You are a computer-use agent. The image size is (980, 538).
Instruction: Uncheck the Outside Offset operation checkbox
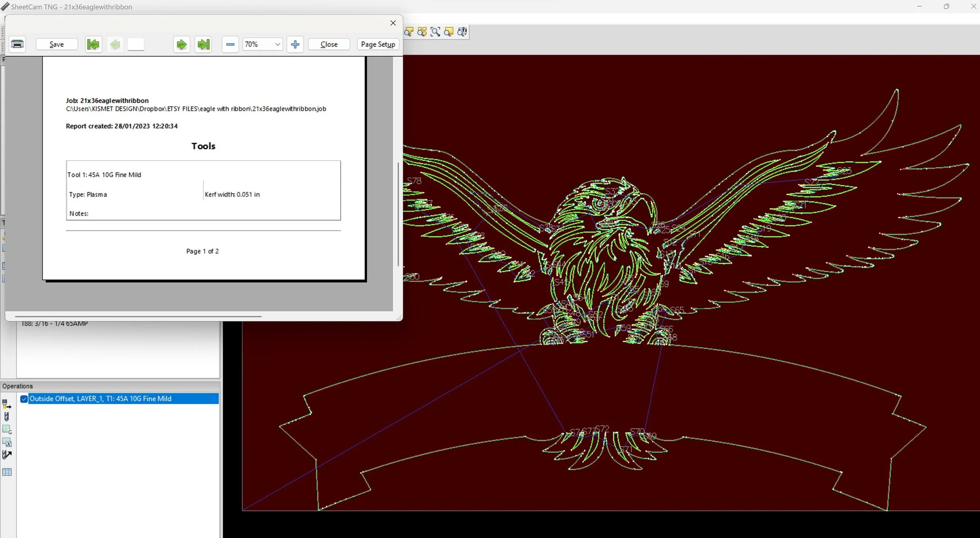click(x=24, y=399)
